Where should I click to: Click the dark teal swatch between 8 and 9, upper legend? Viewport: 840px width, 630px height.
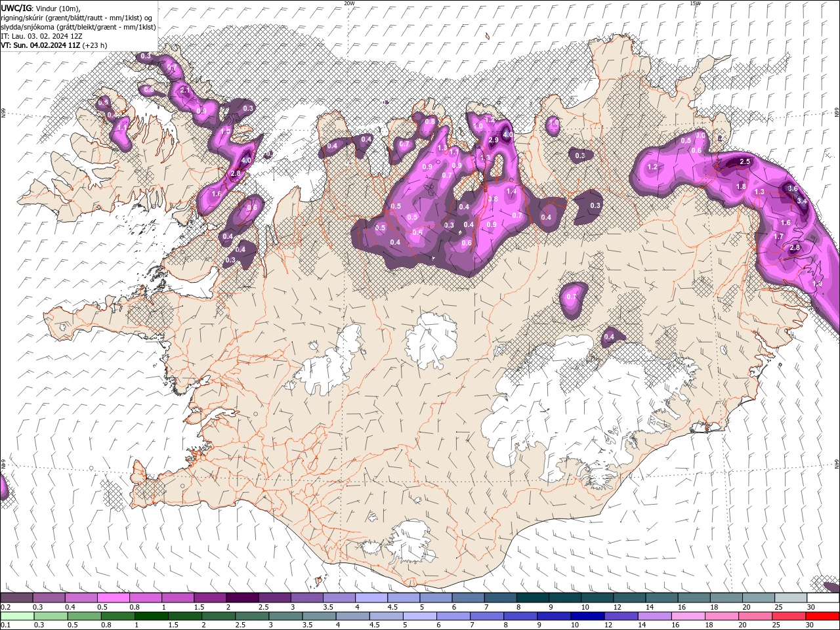pyautogui.click(x=532, y=598)
